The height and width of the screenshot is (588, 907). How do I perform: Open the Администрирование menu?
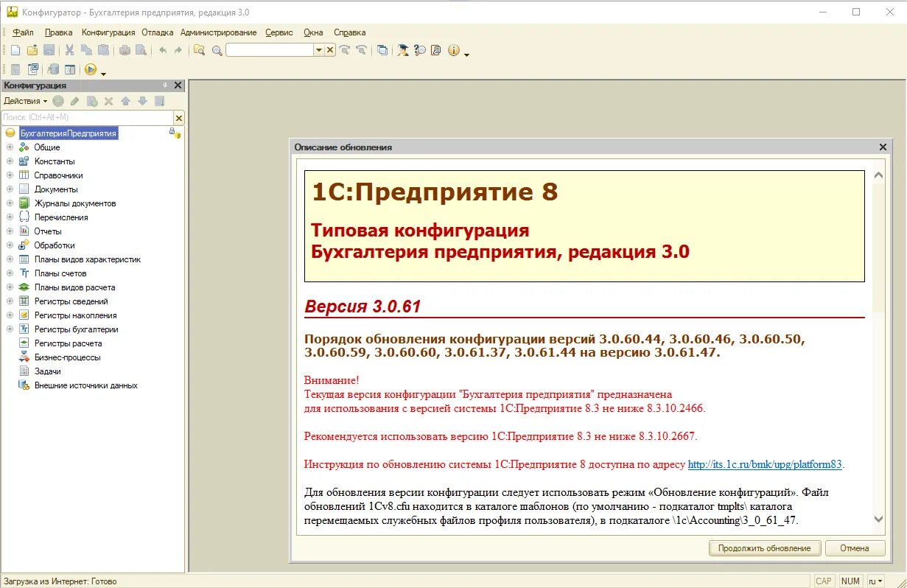coord(218,32)
